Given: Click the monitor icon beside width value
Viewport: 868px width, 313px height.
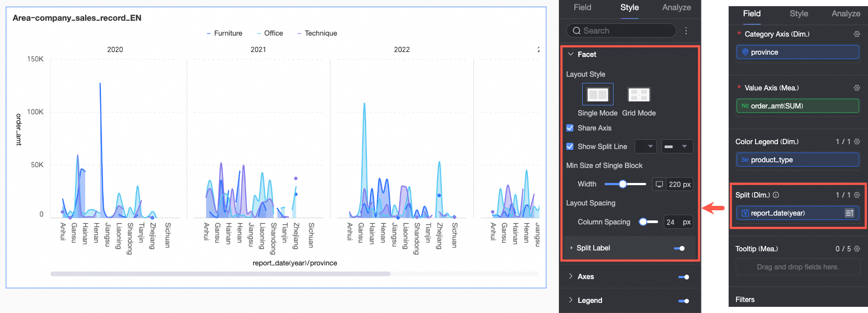Looking at the screenshot, I should (x=659, y=184).
